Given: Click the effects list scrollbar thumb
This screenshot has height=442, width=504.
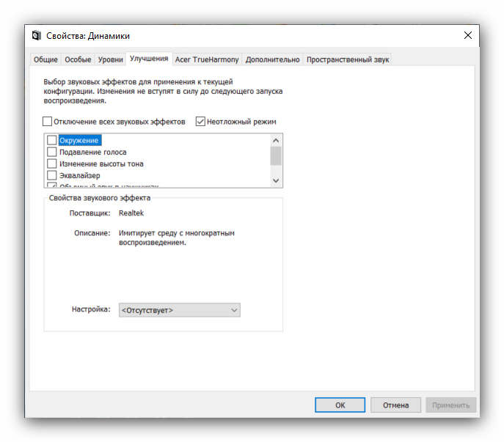Looking at the screenshot, I should click(276, 156).
